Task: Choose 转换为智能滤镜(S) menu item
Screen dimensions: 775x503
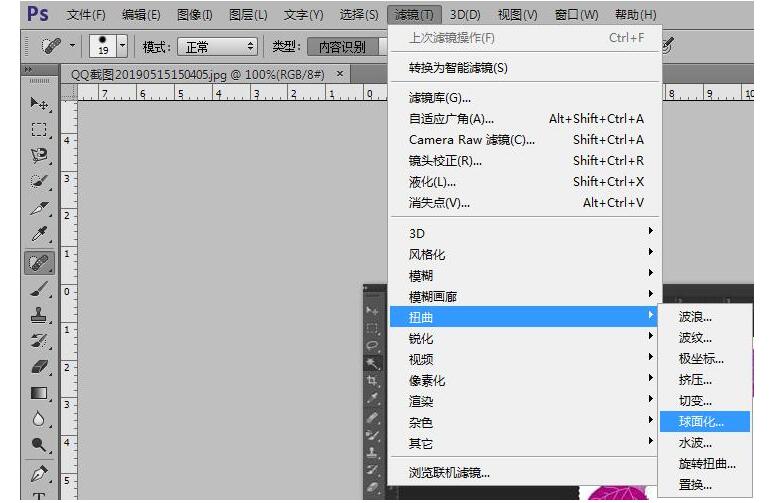Action: [x=525, y=68]
